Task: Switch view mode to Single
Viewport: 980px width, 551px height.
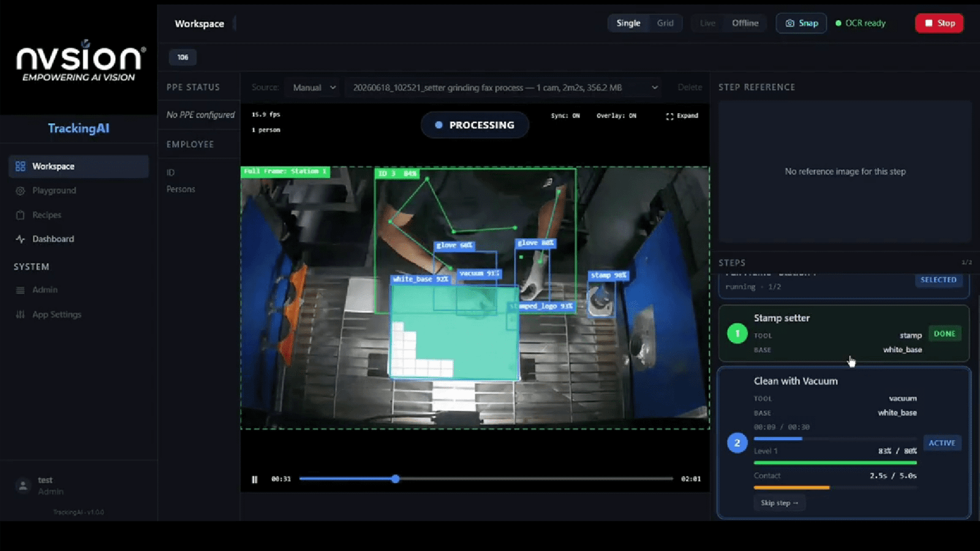Action: [628, 23]
